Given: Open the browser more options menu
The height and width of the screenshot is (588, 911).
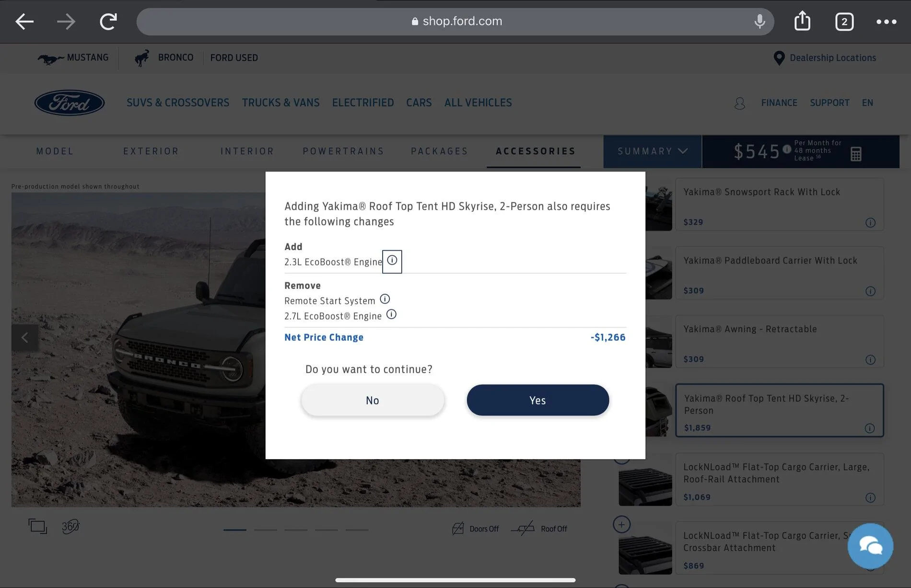Looking at the screenshot, I should click(886, 22).
